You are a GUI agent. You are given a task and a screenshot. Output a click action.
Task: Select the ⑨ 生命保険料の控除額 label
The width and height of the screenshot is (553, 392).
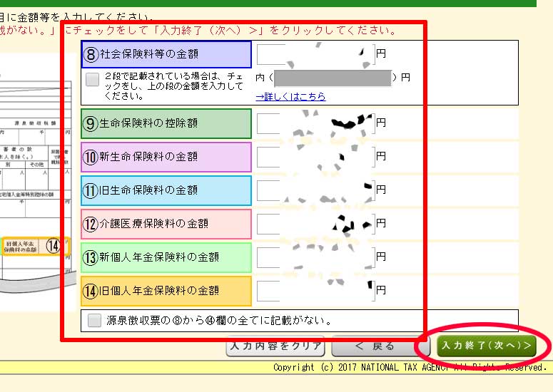coord(166,123)
